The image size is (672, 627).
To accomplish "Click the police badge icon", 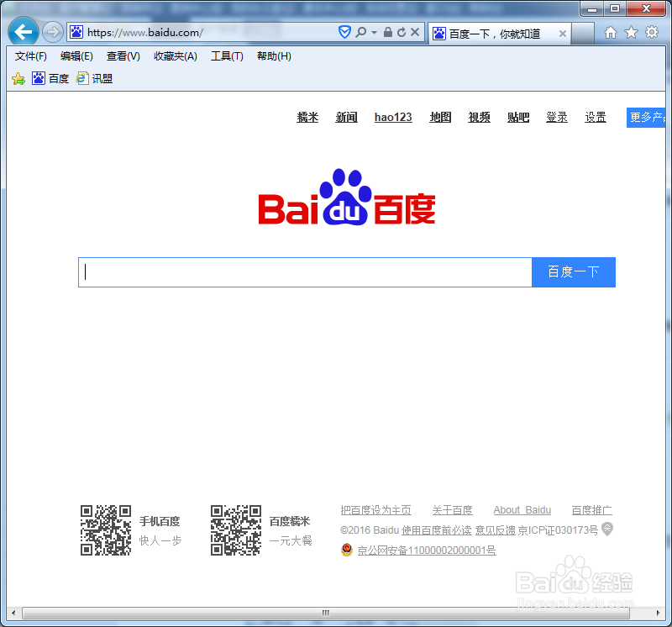I will 347,550.
